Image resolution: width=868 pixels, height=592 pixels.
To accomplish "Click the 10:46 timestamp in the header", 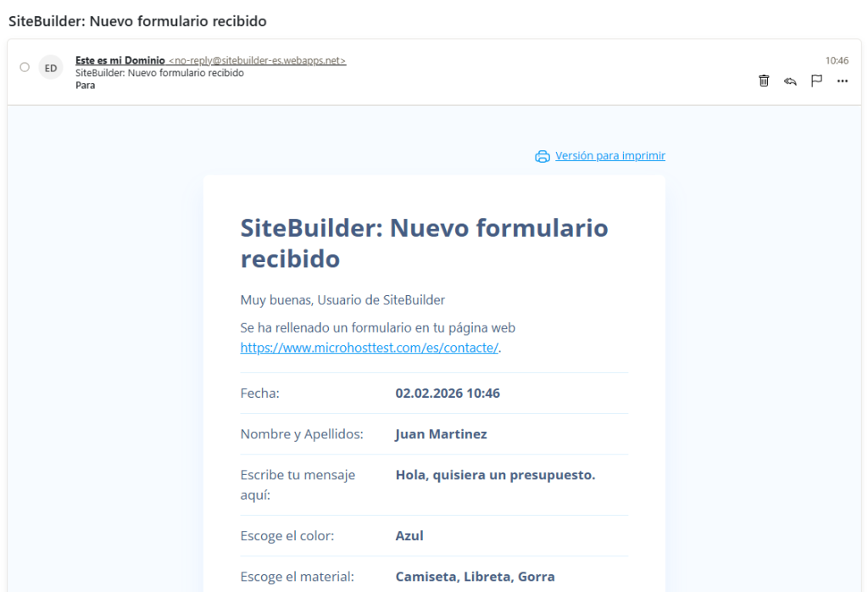I will [837, 61].
